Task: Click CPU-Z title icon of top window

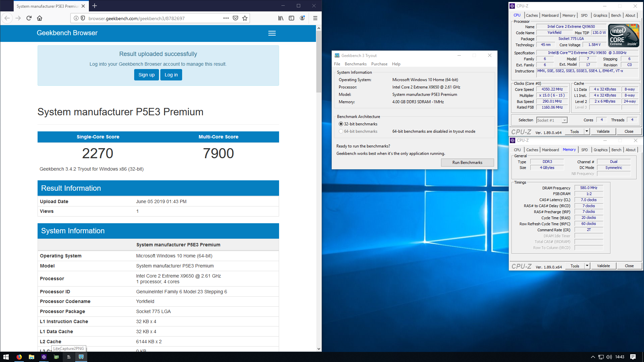Action: tap(512, 6)
